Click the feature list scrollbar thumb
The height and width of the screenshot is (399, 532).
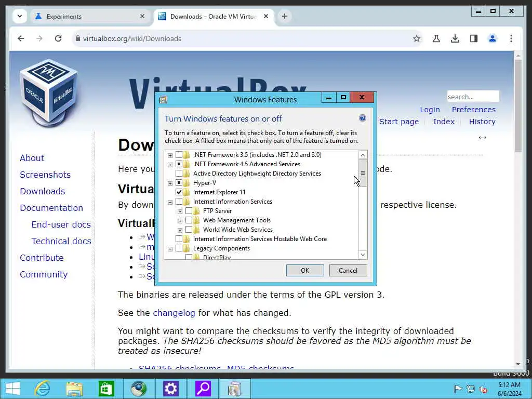(x=363, y=173)
